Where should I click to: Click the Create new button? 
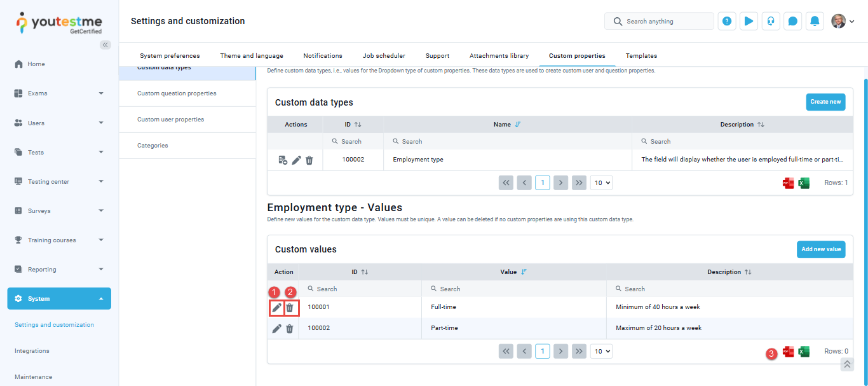(x=825, y=102)
